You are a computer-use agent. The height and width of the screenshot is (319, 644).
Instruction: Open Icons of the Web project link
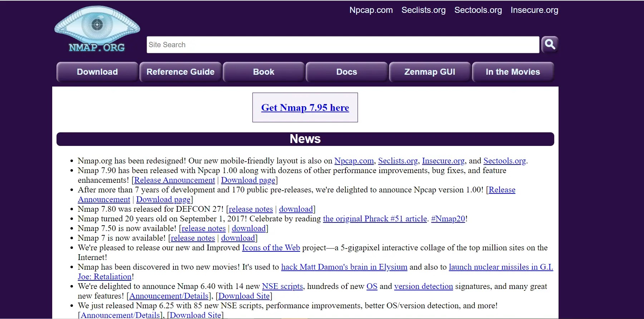(x=271, y=248)
